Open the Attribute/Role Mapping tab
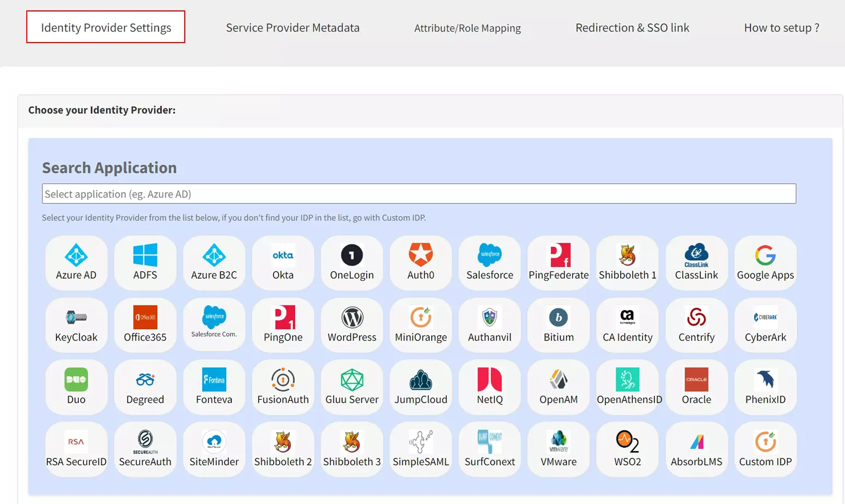The width and height of the screenshot is (845, 504). pos(467,28)
